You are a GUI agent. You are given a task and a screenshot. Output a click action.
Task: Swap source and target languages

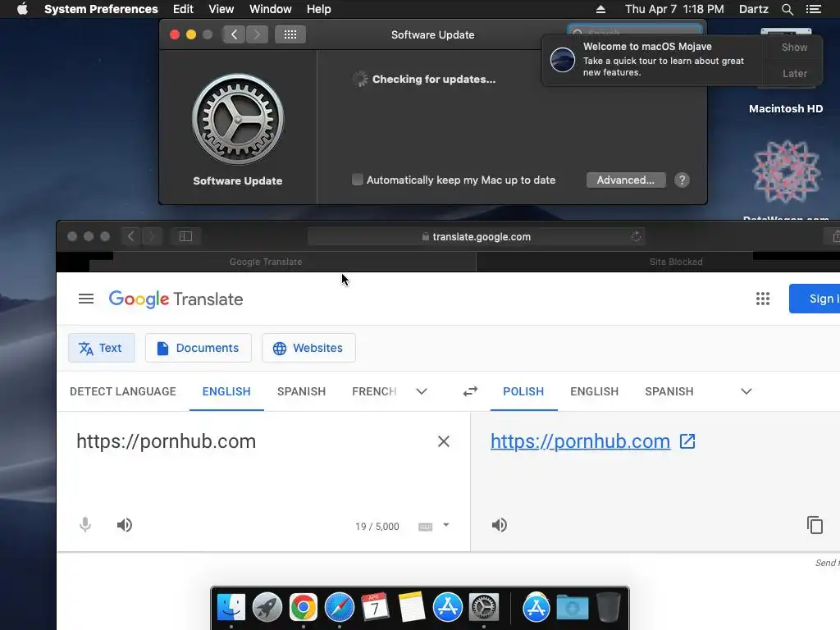click(470, 391)
